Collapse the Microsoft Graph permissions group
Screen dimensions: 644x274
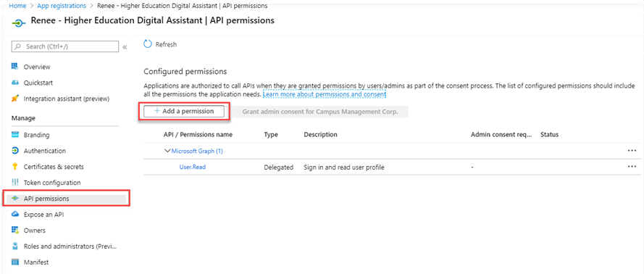pos(167,151)
